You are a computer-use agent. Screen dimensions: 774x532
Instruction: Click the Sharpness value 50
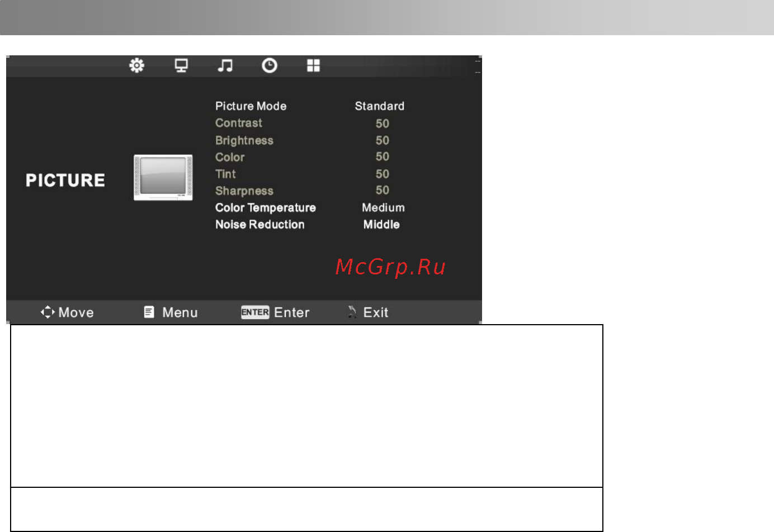click(383, 191)
